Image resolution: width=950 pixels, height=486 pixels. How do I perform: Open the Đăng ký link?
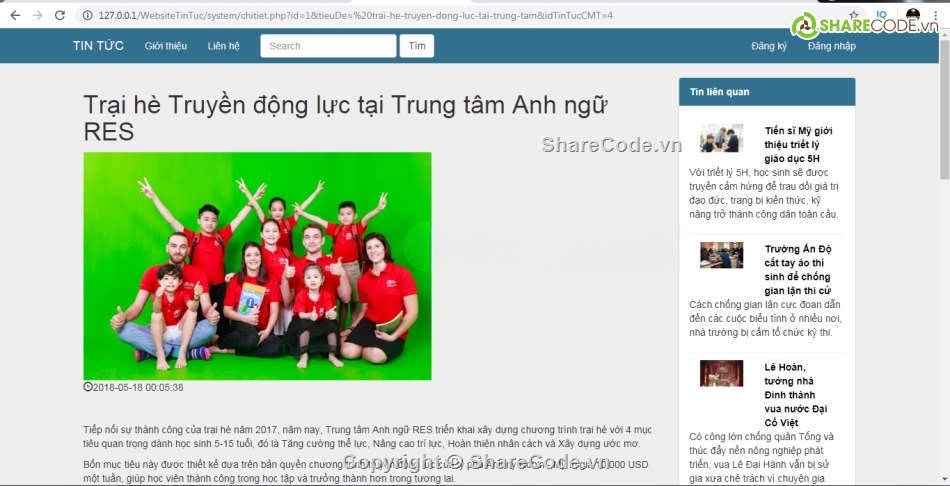coord(769,46)
